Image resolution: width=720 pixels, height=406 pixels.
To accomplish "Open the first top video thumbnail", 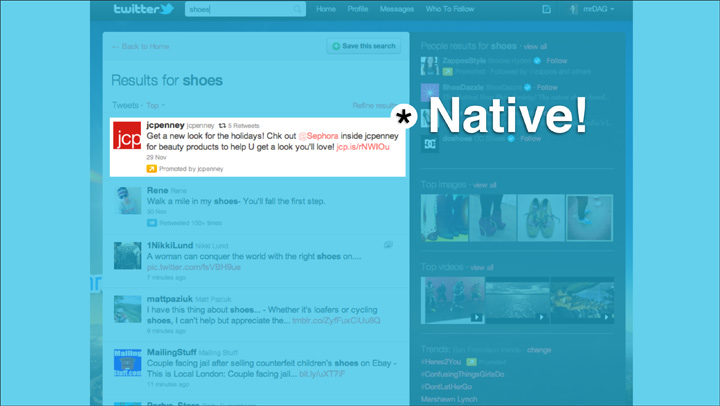I will click(x=452, y=300).
